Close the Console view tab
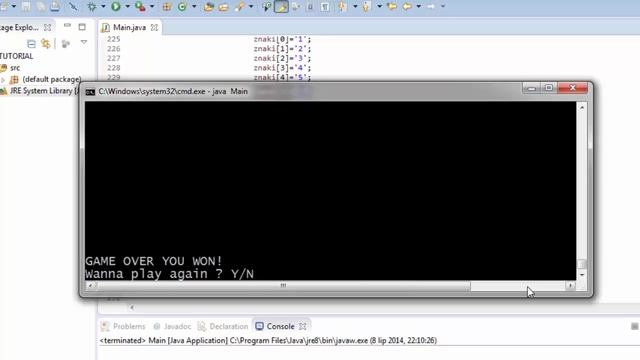Screen dimensions: 640x360 click(302, 326)
